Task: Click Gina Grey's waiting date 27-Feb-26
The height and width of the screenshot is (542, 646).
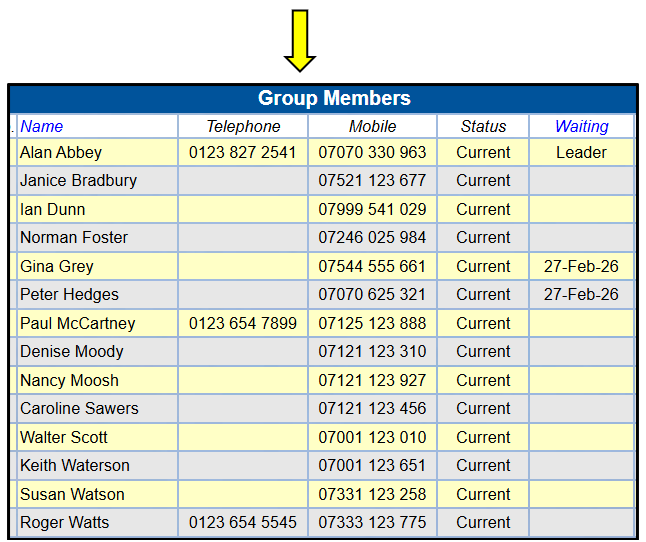Action: click(x=581, y=266)
